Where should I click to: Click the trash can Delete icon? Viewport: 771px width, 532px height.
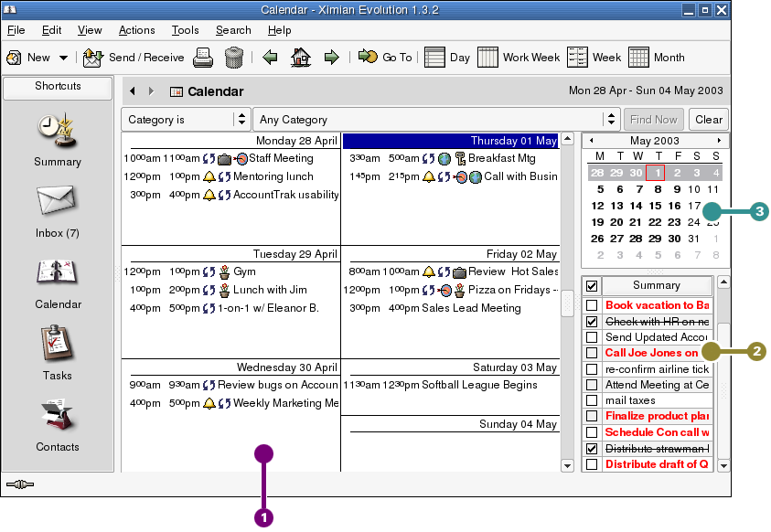tap(234, 58)
